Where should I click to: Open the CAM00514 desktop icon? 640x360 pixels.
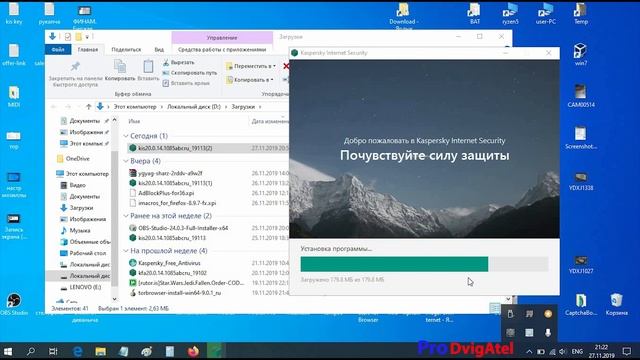pyautogui.click(x=581, y=96)
